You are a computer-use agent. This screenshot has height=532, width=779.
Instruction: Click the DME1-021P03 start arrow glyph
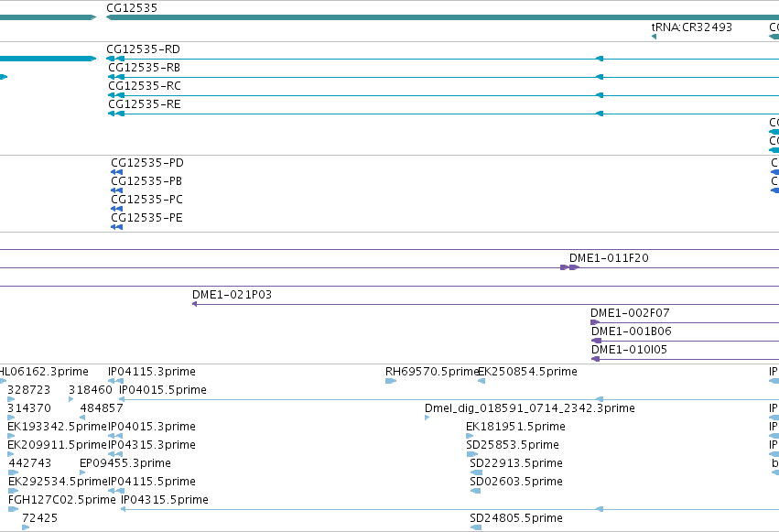pos(195,304)
